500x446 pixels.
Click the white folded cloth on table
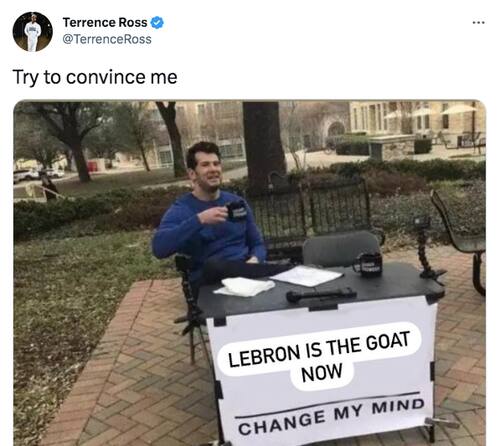(246, 286)
